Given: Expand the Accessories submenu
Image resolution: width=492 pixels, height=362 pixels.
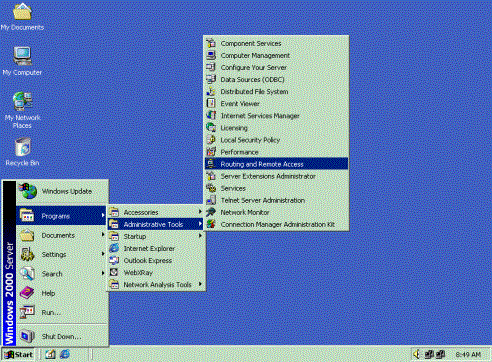Looking at the screenshot, I should 155,212.
